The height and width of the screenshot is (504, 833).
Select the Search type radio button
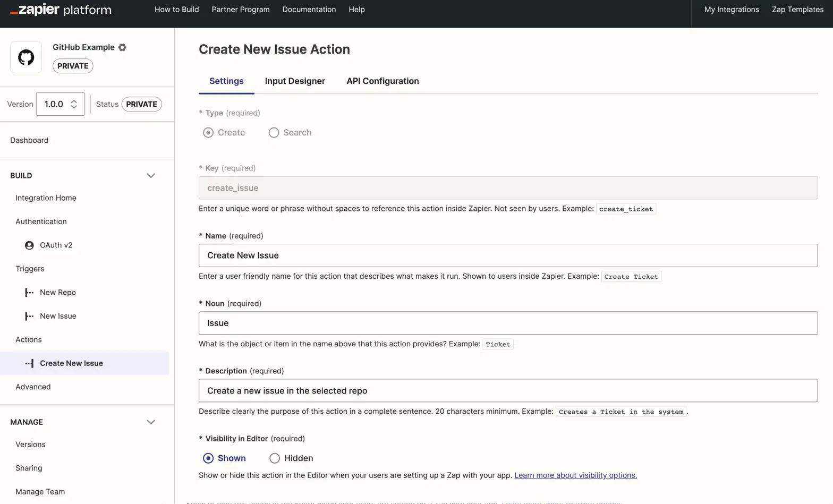(x=274, y=133)
